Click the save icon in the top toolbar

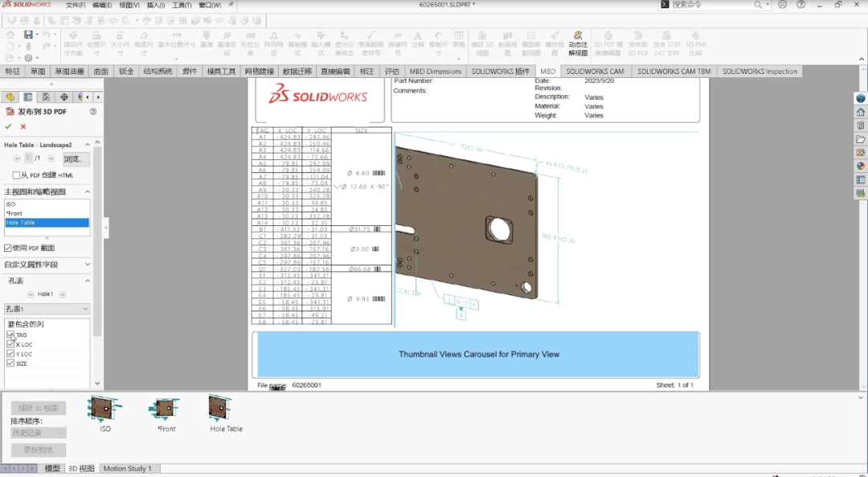tap(28, 35)
